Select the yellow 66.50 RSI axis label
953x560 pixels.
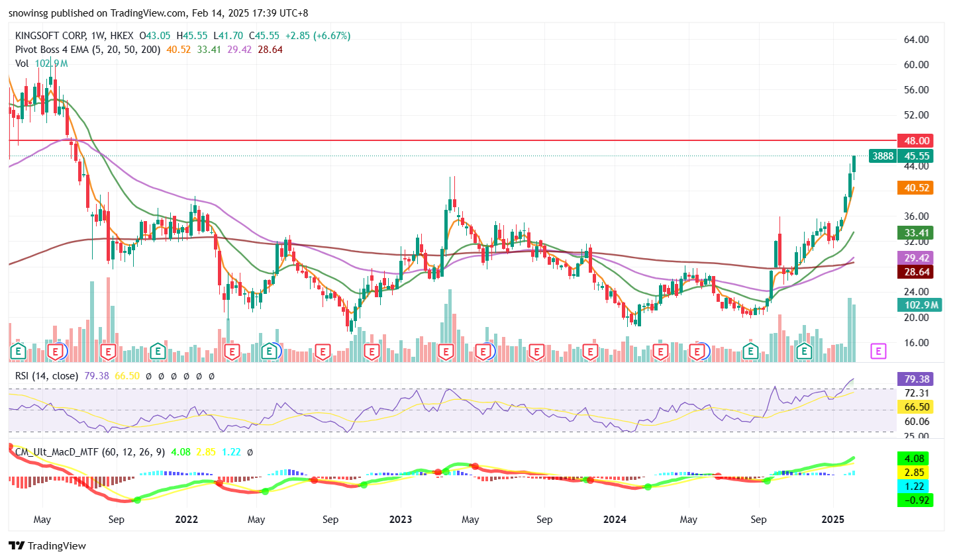coord(915,407)
